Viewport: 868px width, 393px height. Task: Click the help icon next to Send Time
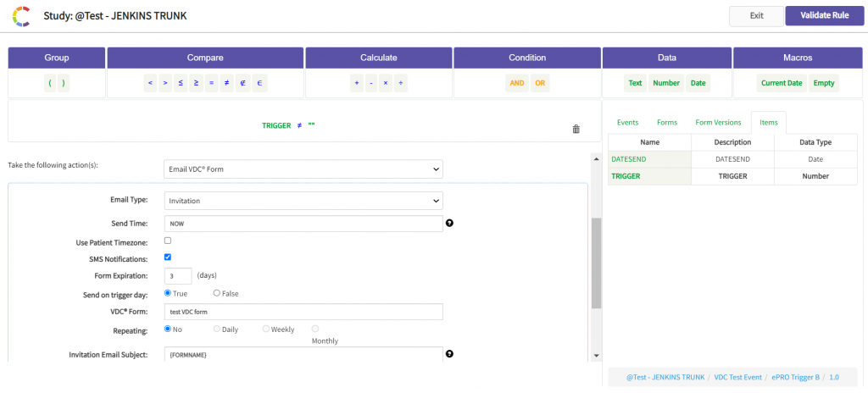pyautogui.click(x=449, y=224)
